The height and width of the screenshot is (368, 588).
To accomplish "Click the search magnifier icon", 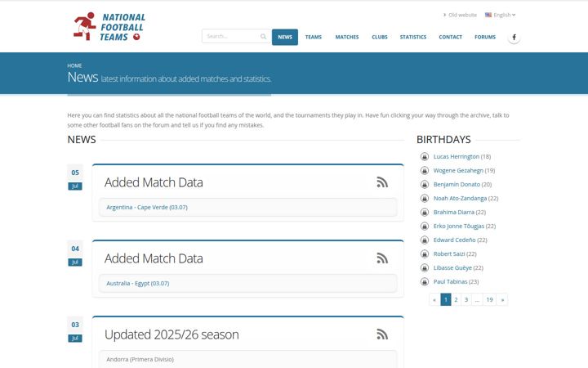I will pos(263,37).
